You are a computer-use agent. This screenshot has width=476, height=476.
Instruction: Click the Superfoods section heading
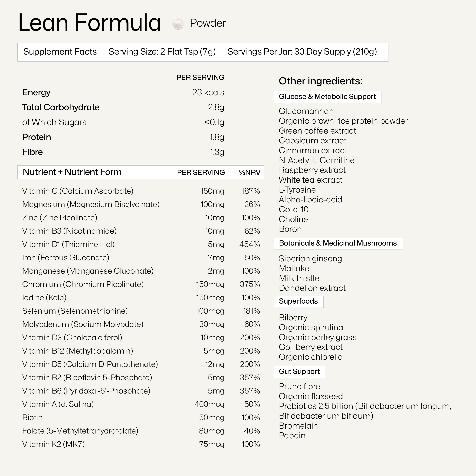[298, 301]
